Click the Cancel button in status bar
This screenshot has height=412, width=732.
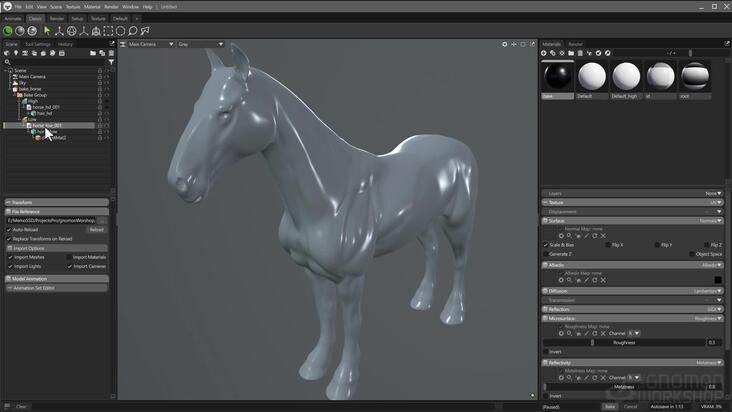(x=630, y=406)
